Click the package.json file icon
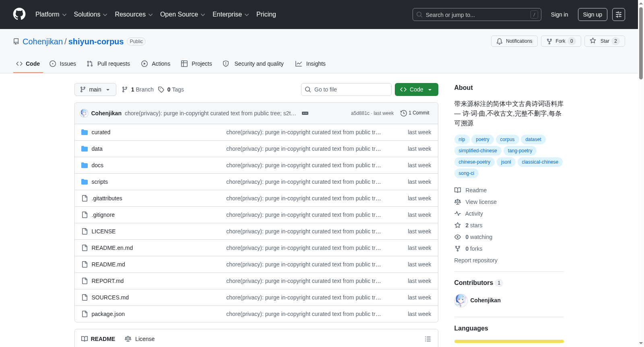 85,314
